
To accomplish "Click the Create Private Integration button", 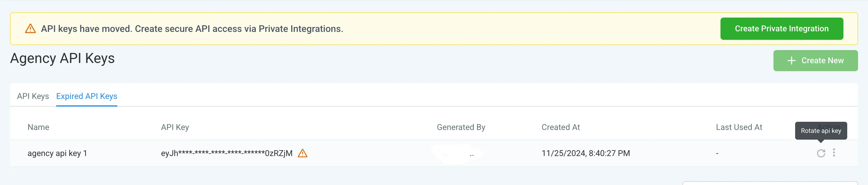I will (x=782, y=29).
